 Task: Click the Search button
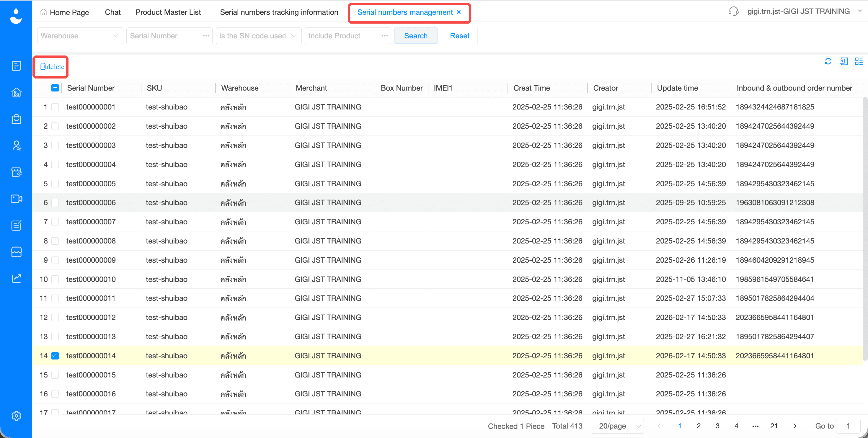(x=415, y=36)
